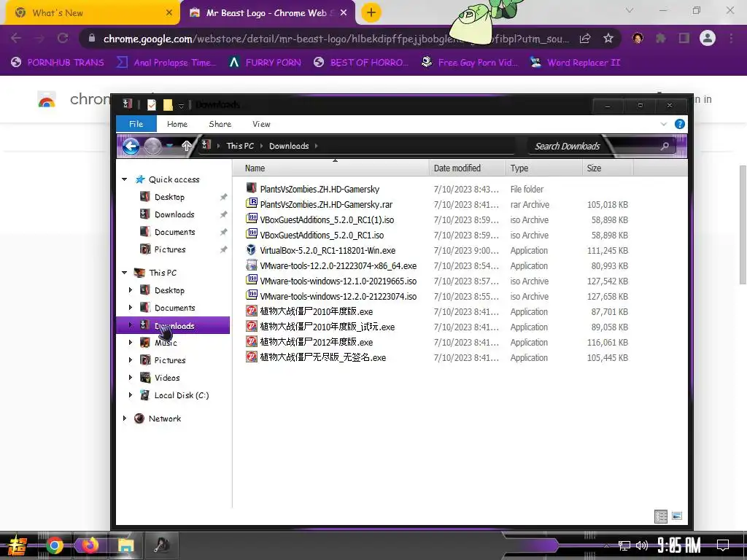Select VBoxGuestAdditions_5.2.0_RC1.iso file name
747x560 pixels.
pyautogui.click(x=322, y=235)
